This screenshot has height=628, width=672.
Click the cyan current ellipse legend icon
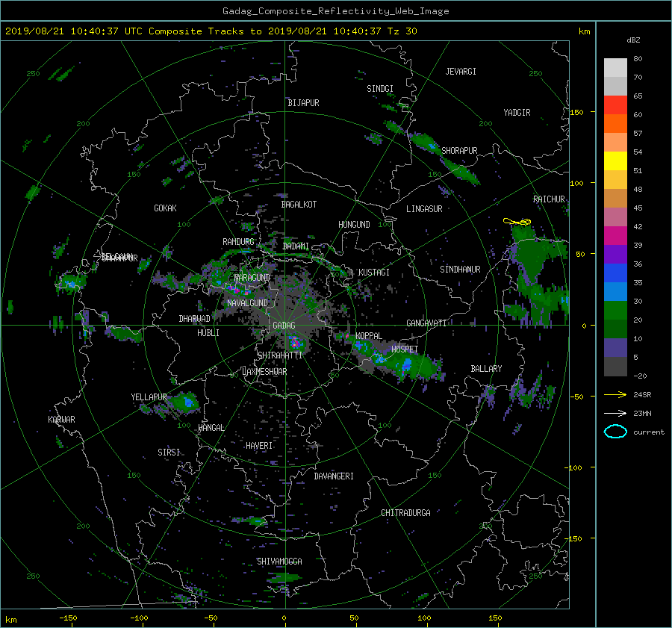pyautogui.click(x=615, y=432)
